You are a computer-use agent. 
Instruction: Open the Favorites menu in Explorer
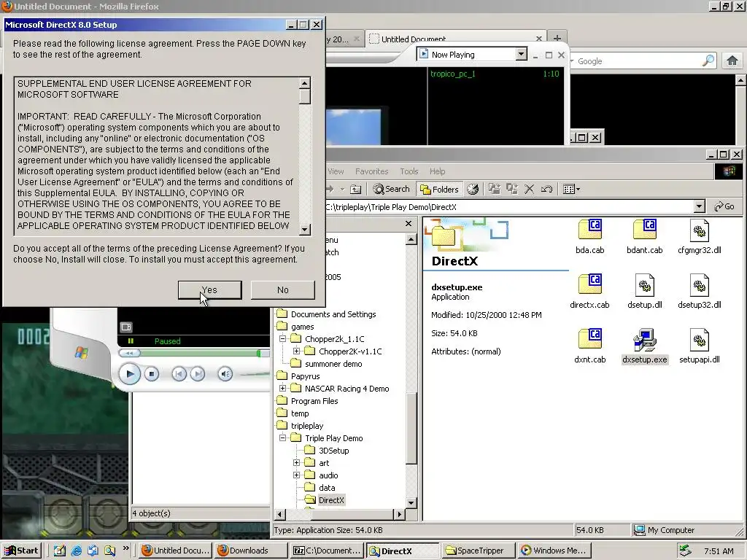(371, 171)
